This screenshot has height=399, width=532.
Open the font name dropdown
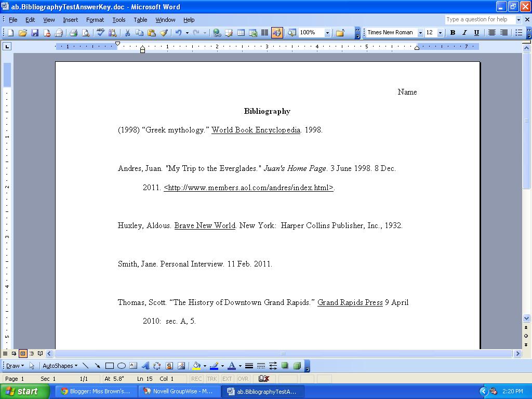tap(420, 32)
